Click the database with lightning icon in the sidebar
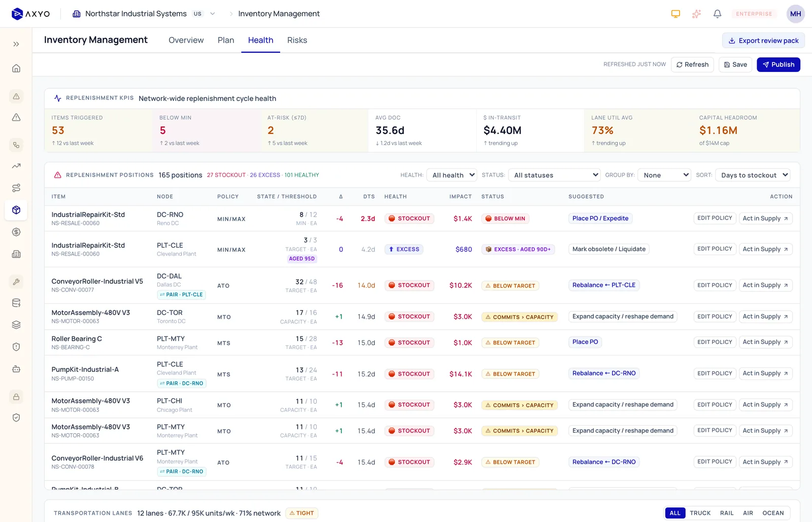 click(x=16, y=303)
